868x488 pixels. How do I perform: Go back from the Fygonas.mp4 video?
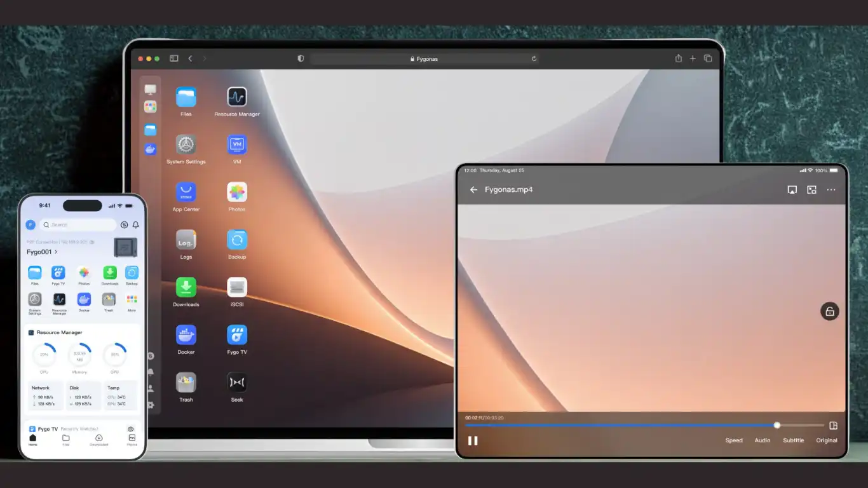pos(473,190)
